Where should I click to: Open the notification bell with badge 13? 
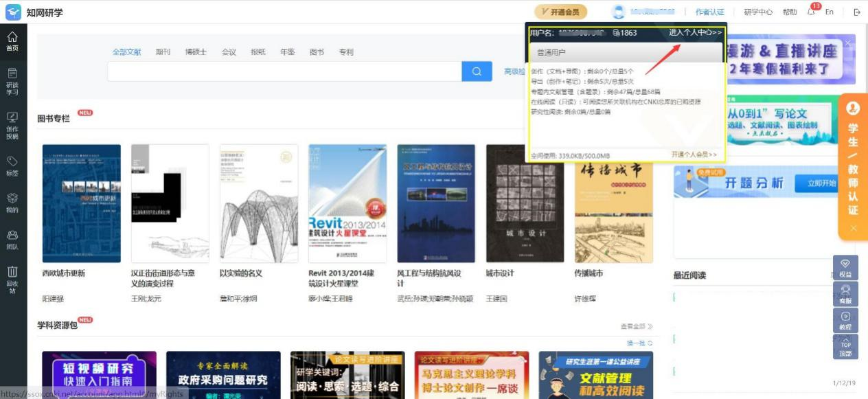812,12
